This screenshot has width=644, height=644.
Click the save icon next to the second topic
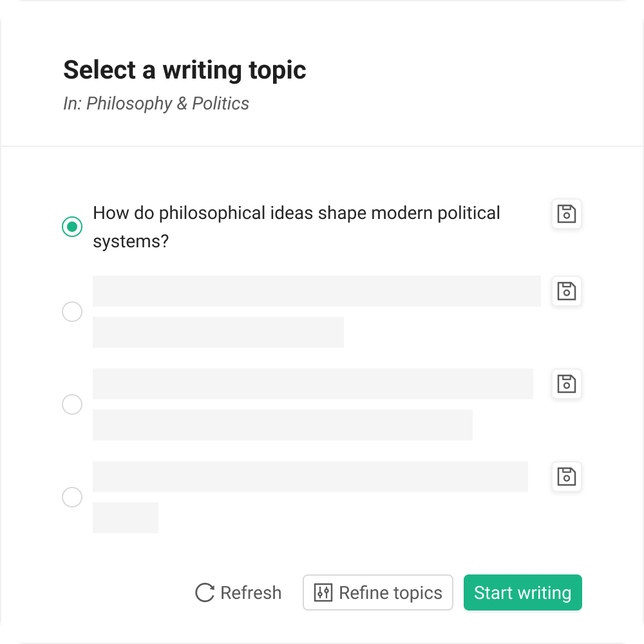(566, 291)
